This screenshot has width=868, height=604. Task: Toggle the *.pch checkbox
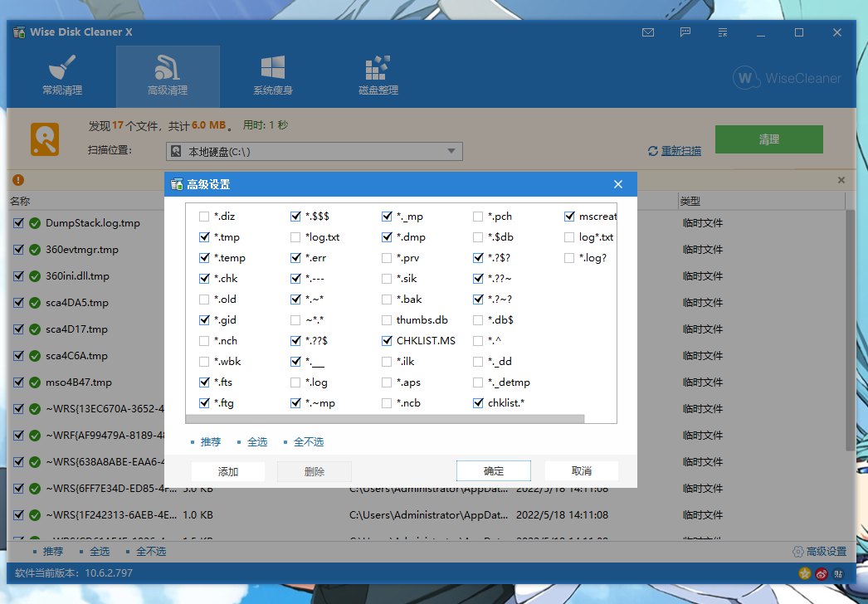click(x=478, y=217)
